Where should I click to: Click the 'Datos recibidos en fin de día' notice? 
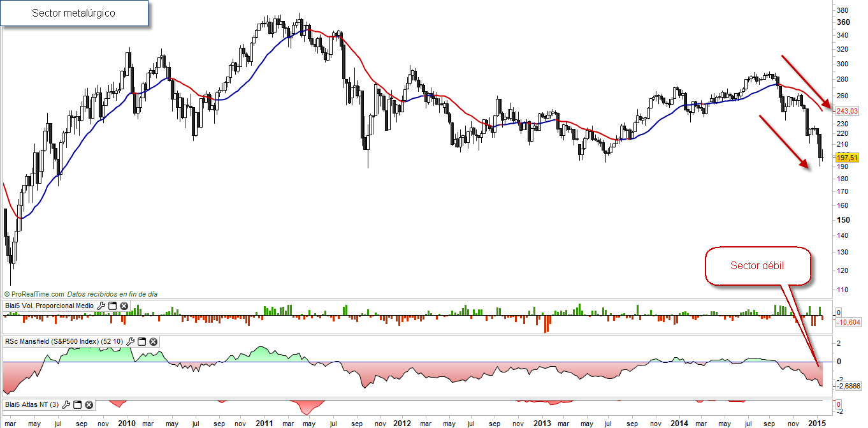tap(112, 294)
